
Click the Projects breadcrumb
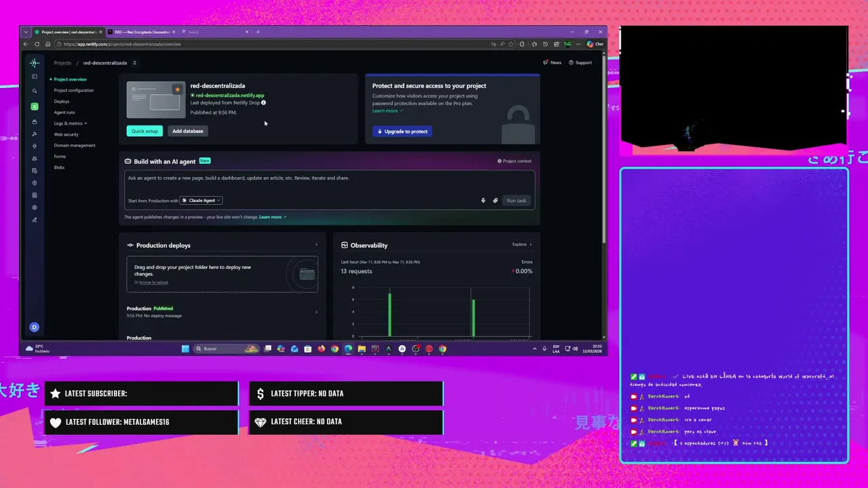[62, 63]
